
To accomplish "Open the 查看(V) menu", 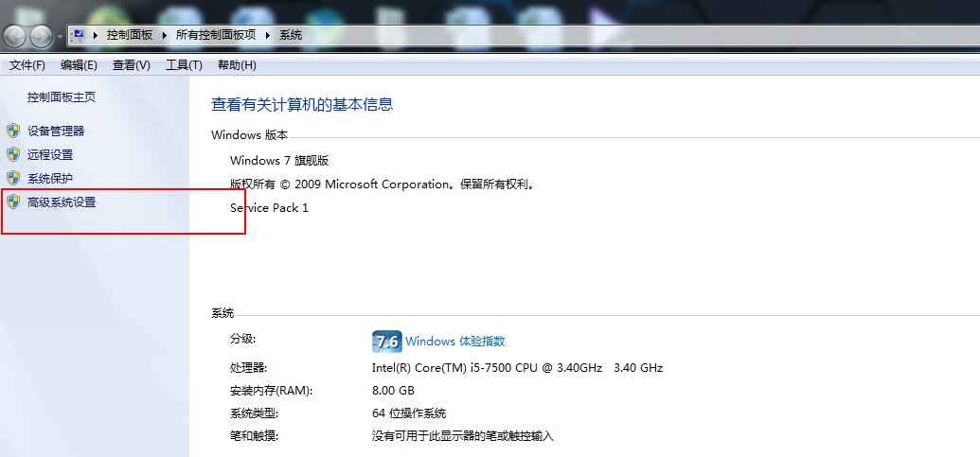I will [x=132, y=65].
